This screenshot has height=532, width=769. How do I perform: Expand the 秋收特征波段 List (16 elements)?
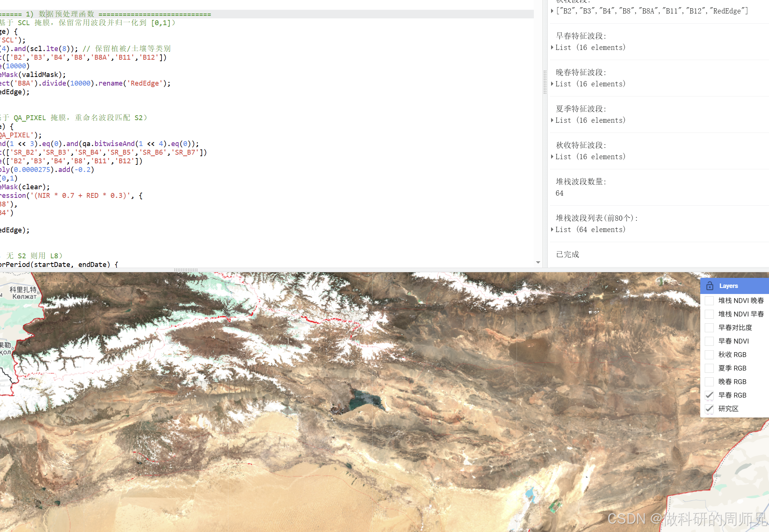pos(551,157)
